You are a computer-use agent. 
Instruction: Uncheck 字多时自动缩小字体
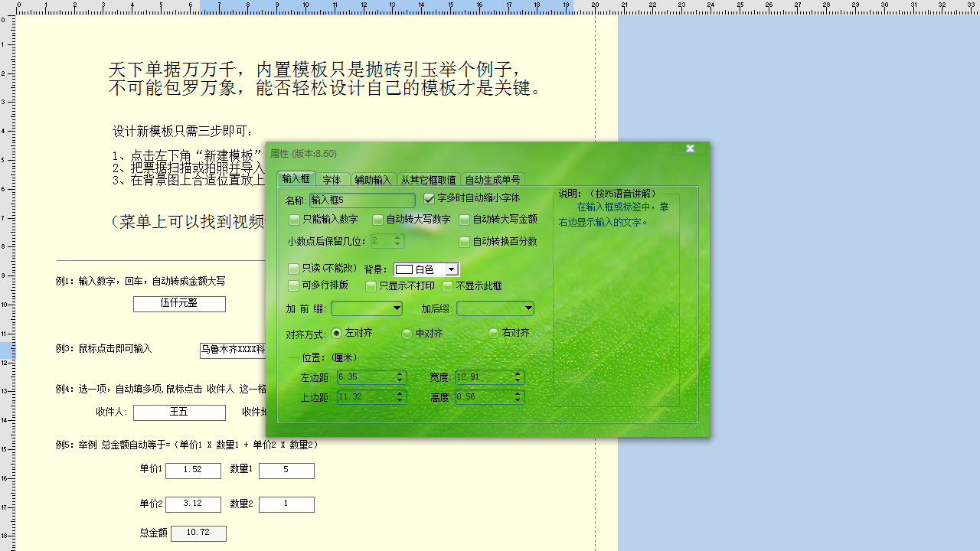coord(430,199)
